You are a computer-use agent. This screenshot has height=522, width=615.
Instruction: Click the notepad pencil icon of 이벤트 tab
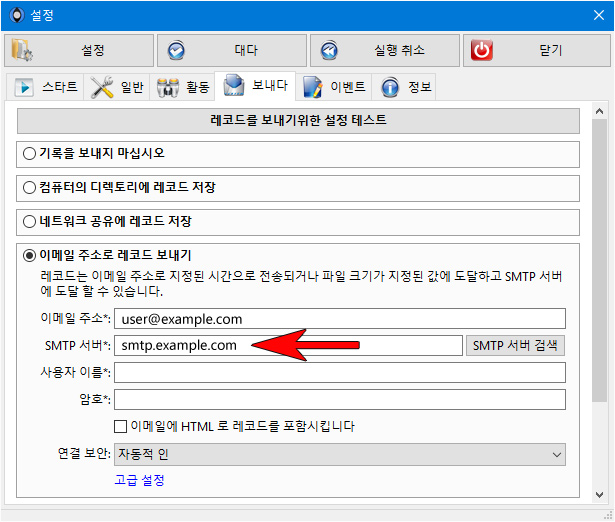pos(313,87)
